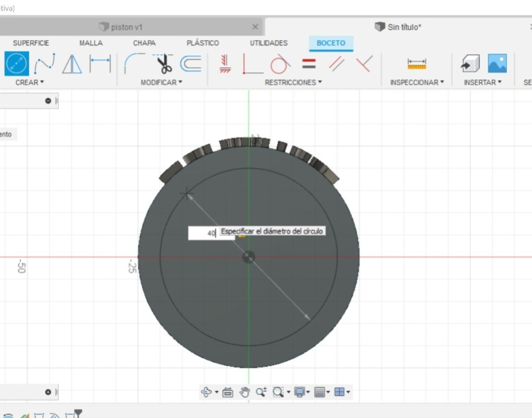Open zoom window dropdown arrow
The image size is (532, 418).
pyautogui.click(x=289, y=392)
